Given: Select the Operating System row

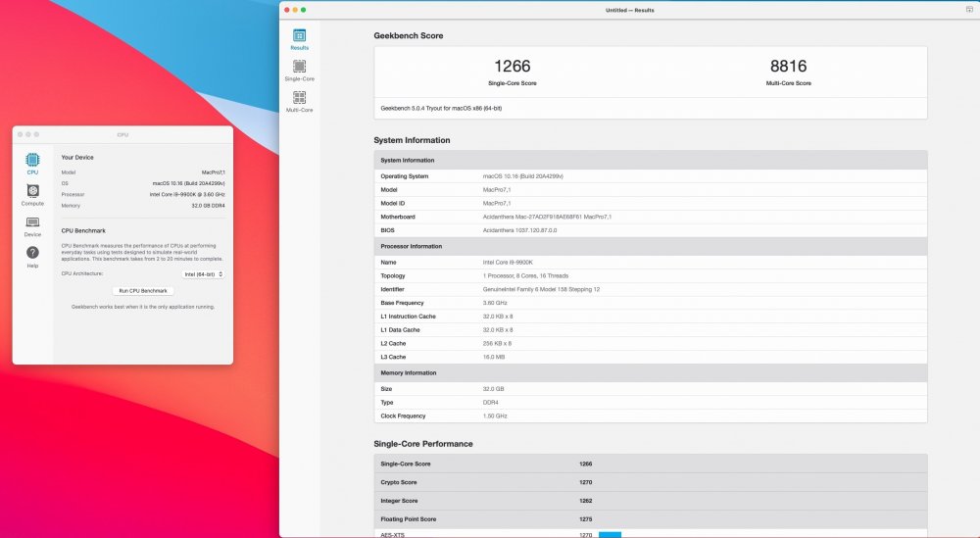Looking at the screenshot, I should tap(651, 176).
